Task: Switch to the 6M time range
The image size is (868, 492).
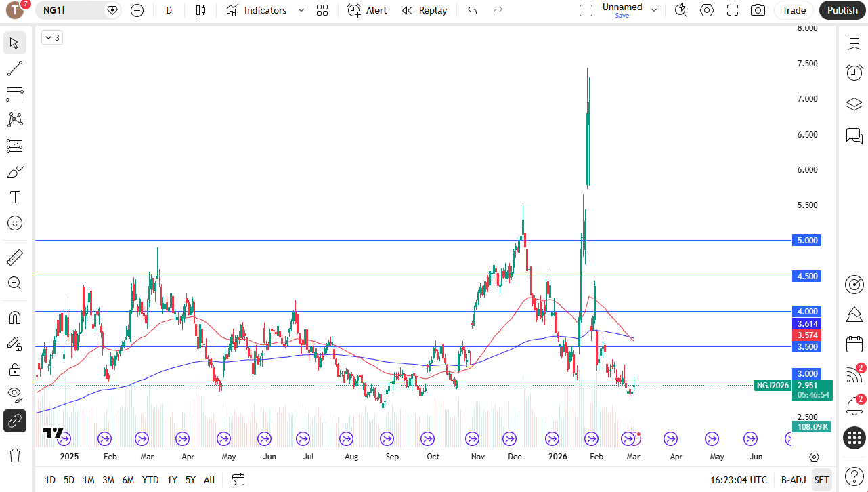Action: click(128, 480)
